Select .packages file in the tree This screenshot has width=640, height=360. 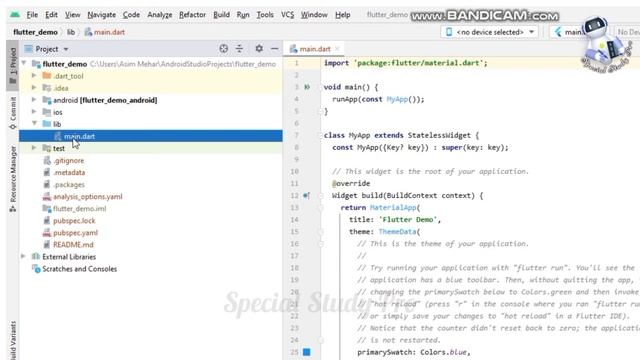coord(69,184)
